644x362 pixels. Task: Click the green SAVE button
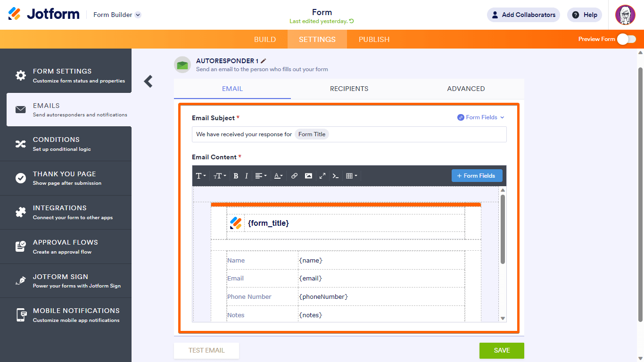pos(502,350)
